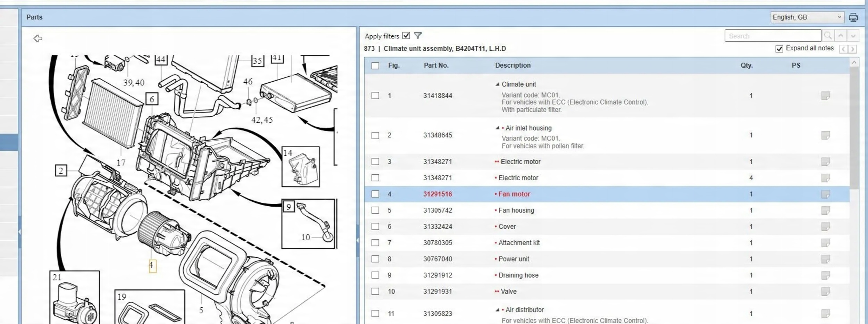
Task: Tick checkbox for Electric motor fig 3
Action: [375, 161]
